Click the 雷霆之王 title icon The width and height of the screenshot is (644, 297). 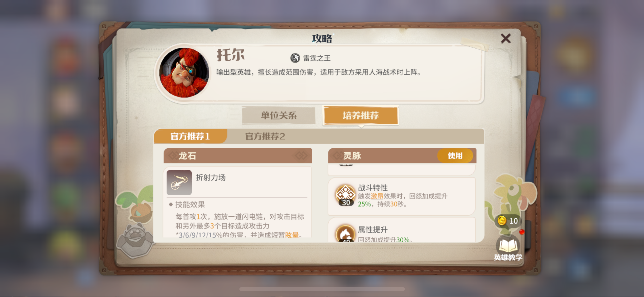click(295, 58)
